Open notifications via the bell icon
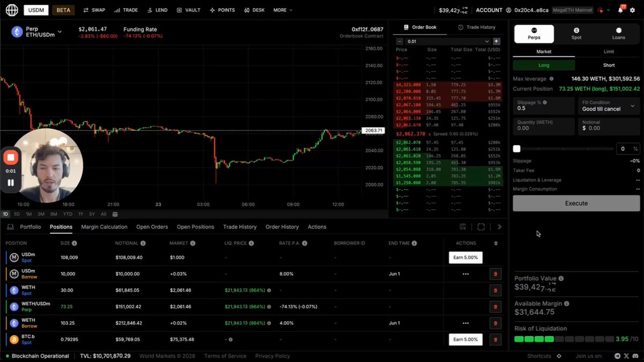This screenshot has width=644, height=362. pos(621,10)
